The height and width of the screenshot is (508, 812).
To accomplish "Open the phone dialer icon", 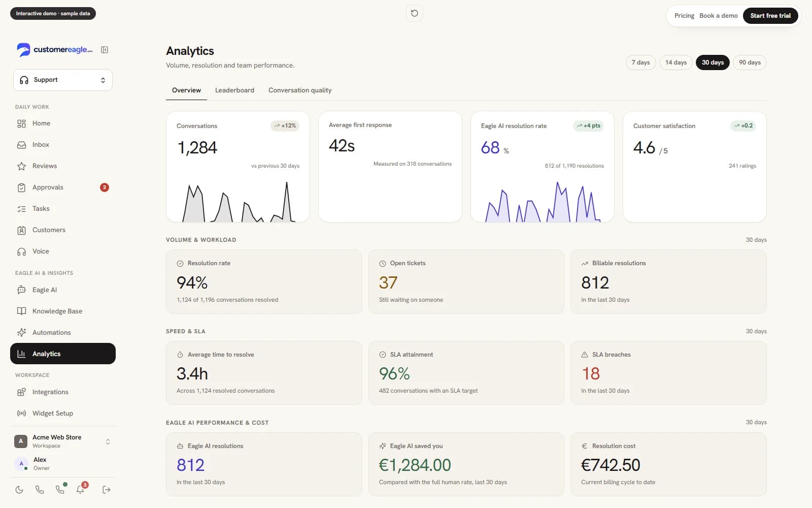I will click(x=40, y=490).
